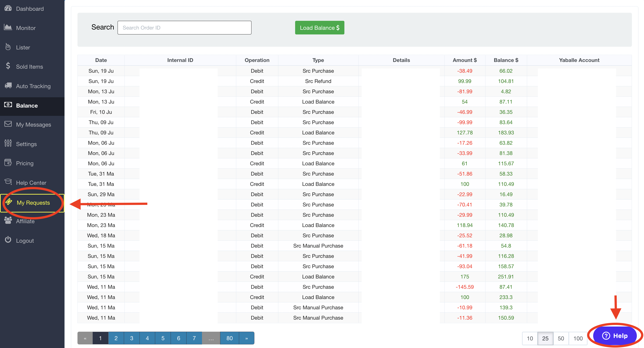
Task: Go to page 5
Action: click(x=163, y=338)
